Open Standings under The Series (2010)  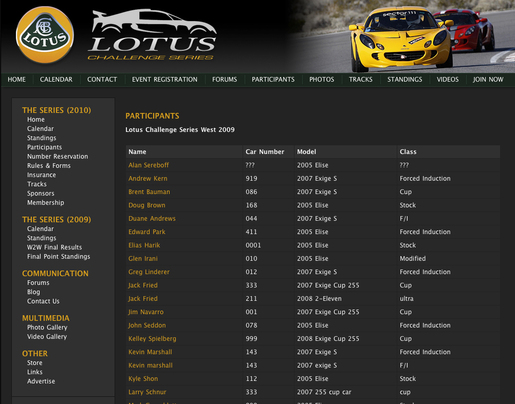coord(42,138)
